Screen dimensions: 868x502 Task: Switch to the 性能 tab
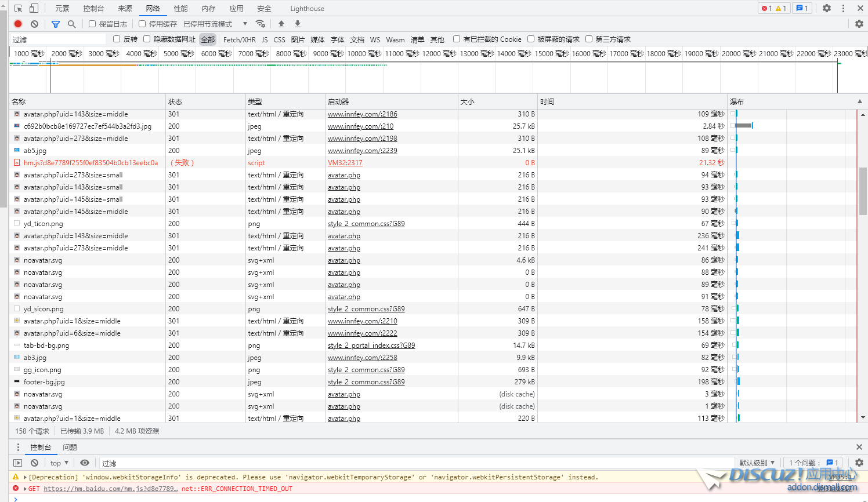(x=180, y=8)
